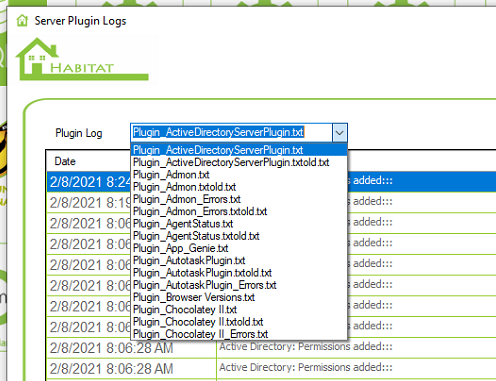496x381 pixels.
Task: Select Plugin_Admon.txt from dropdown list
Action: [x=239, y=175]
